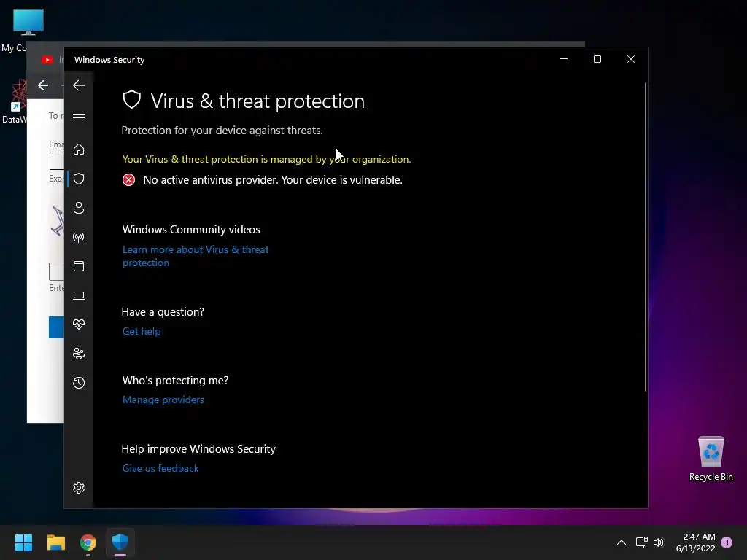This screenshot has height=560, width=747.
Task: Click the Get help link
Action: (142, 332)
